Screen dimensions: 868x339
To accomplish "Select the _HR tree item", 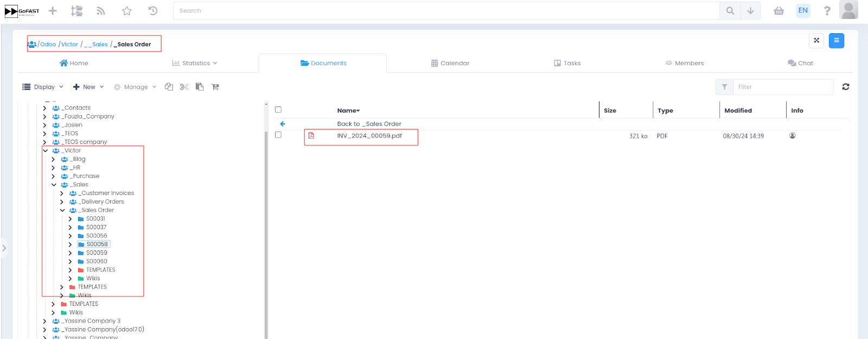I will (x=76, y=168).
